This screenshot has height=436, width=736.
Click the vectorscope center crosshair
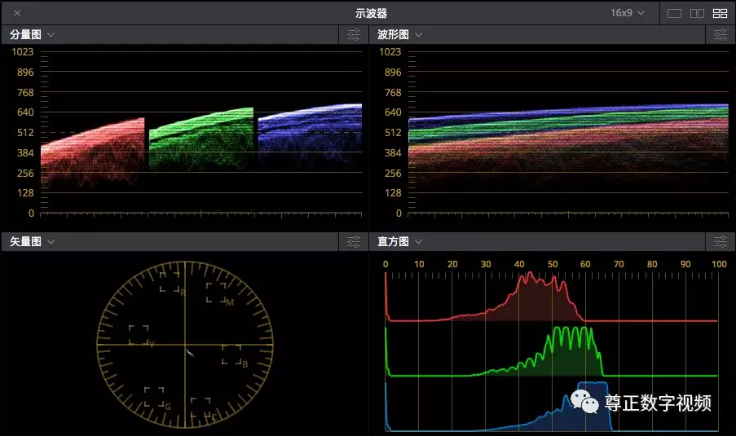pyautogui.click(x=184, y=344)
